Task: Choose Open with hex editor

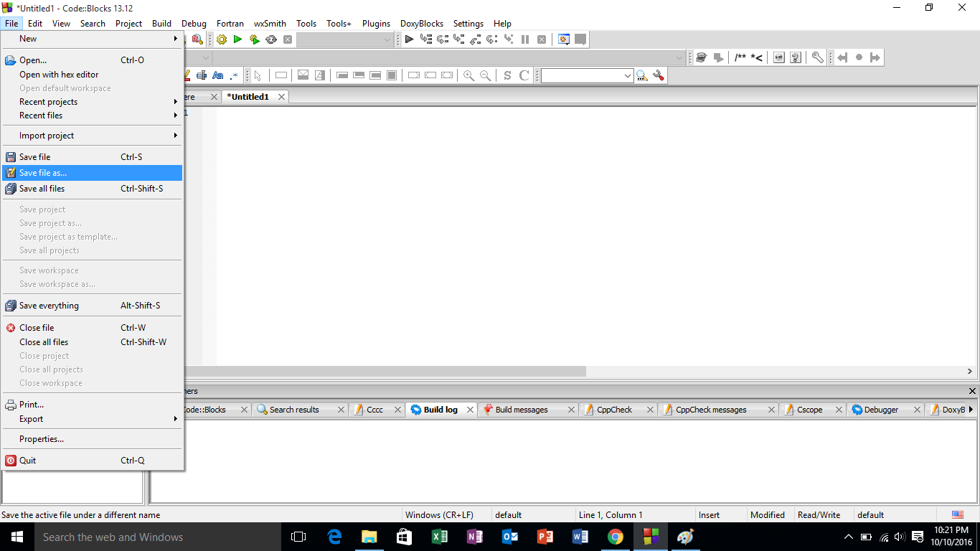Action: (x=92, y=75)
